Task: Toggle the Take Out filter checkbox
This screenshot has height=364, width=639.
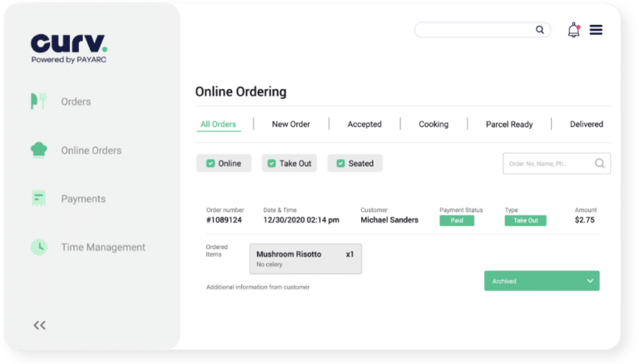Action: [270, 164]
